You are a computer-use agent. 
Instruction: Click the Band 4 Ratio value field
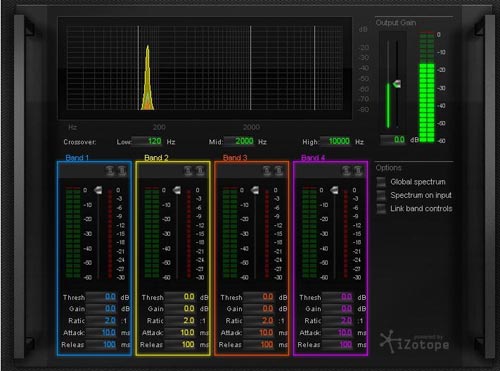click(x=337, y=321)
